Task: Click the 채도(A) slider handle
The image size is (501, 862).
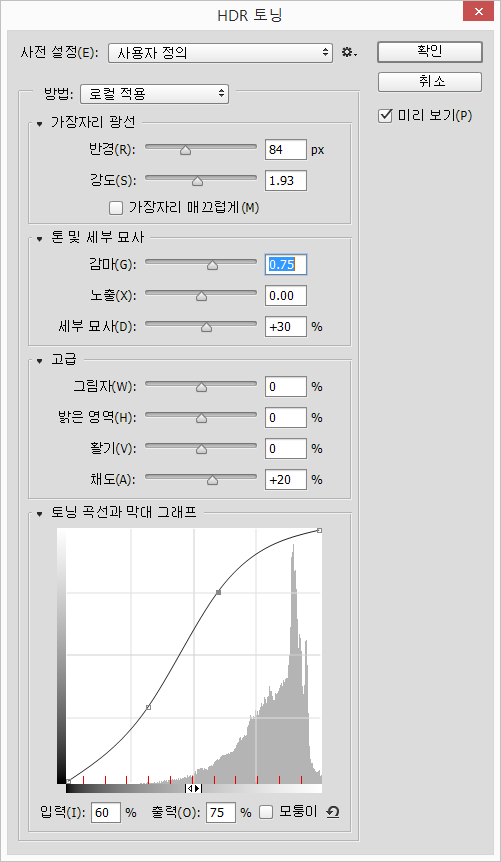Action: click(212, 480)
